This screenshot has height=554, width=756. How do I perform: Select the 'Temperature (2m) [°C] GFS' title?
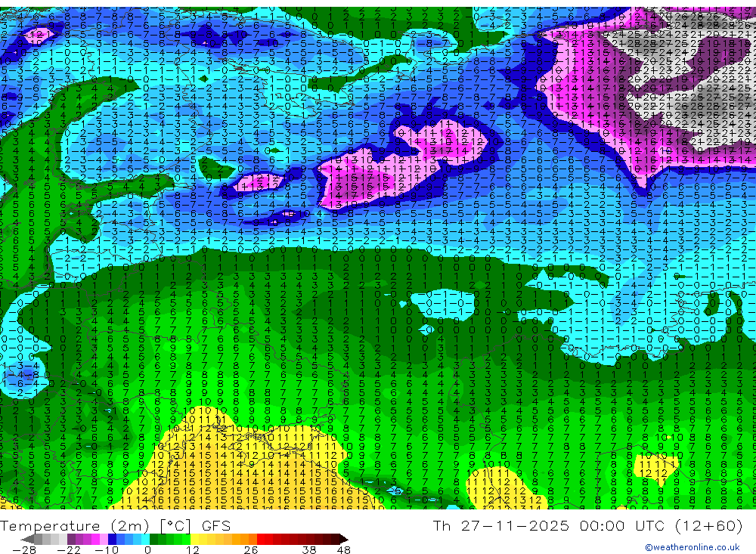115,525
